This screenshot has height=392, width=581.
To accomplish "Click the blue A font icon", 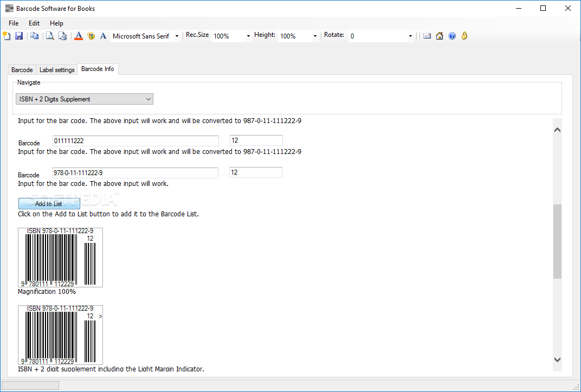I will [104, 36].
